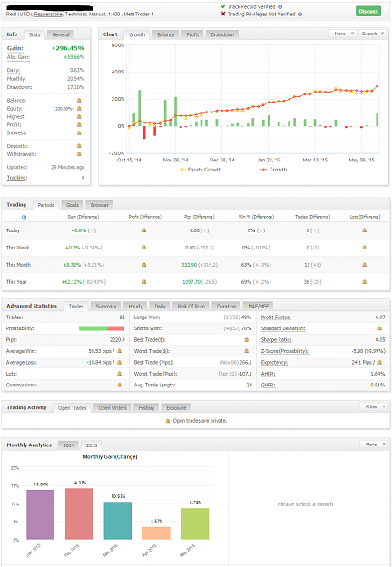Open the Goals tab in Trading

coord(73,205)
